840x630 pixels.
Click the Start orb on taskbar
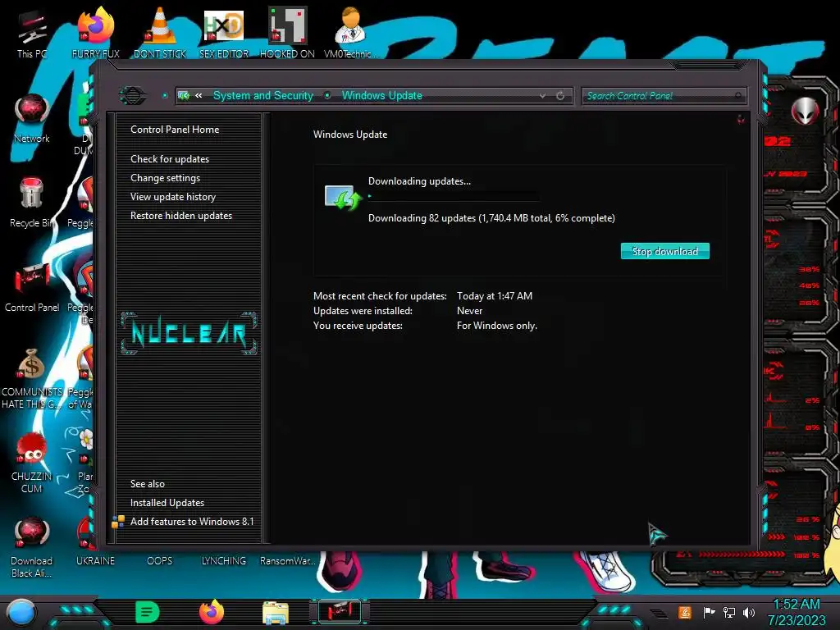coord(21,613)
